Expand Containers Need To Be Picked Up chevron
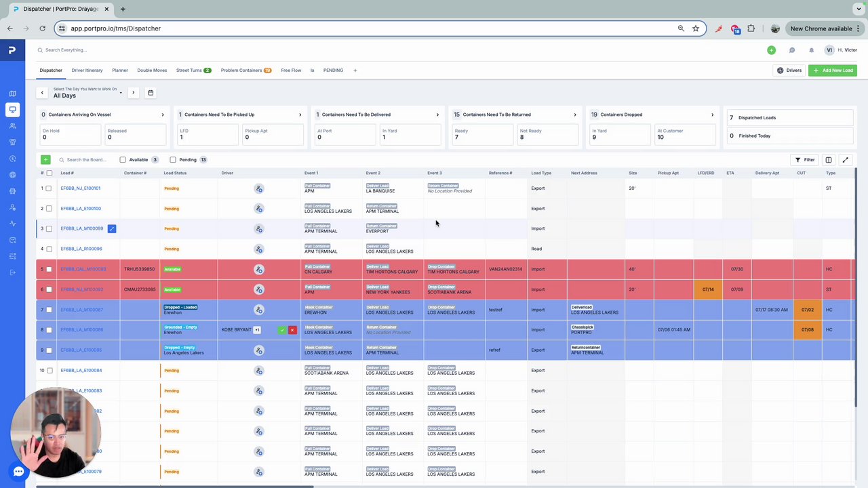The width and height of the screenshot is (868, 488). (300, 115)
